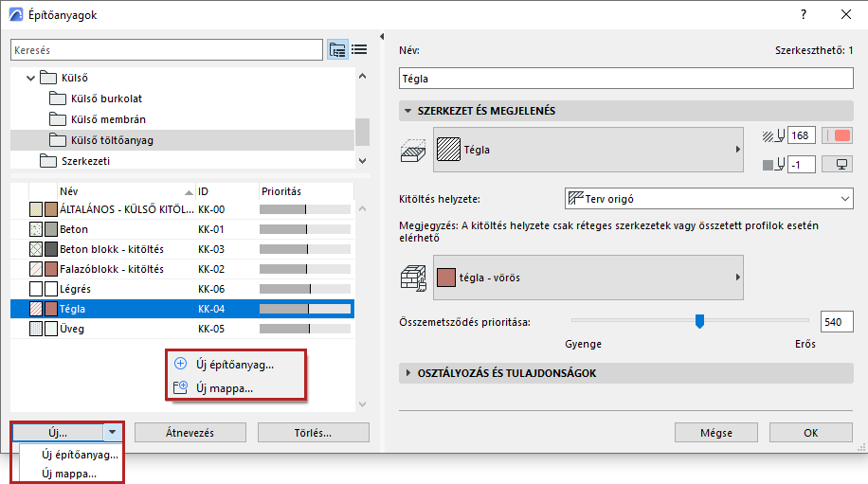Select the Légrés material row
Screen dimensions: 868x484
[x=182, y=289]
